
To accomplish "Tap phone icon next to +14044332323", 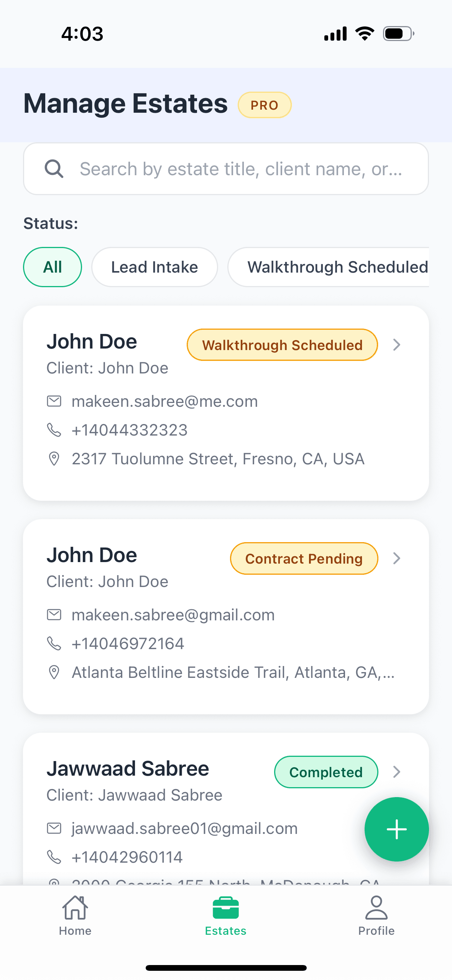I will tap(54, 430).
